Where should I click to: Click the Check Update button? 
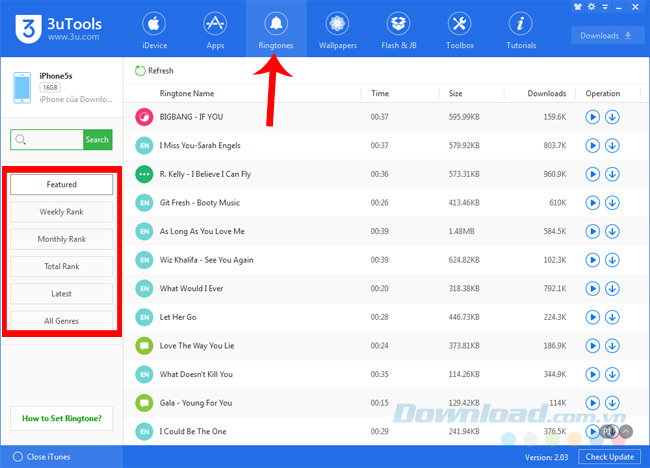609,457
